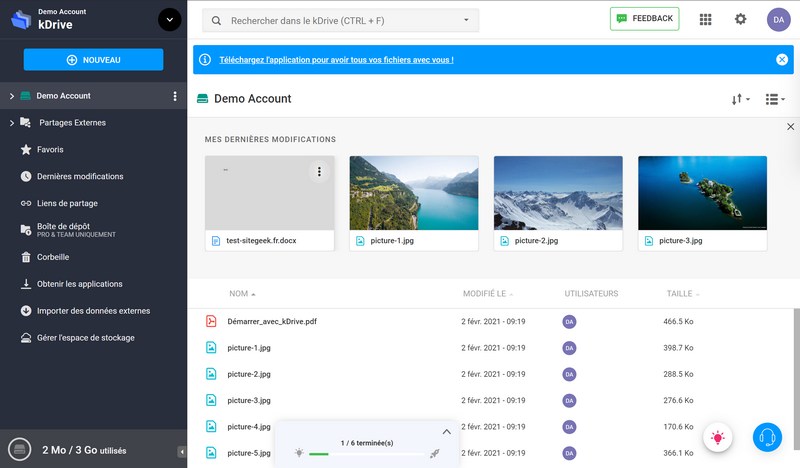Open Favoris in sidebar
This screenshot has width=800, height=468.
pos(50,150)
